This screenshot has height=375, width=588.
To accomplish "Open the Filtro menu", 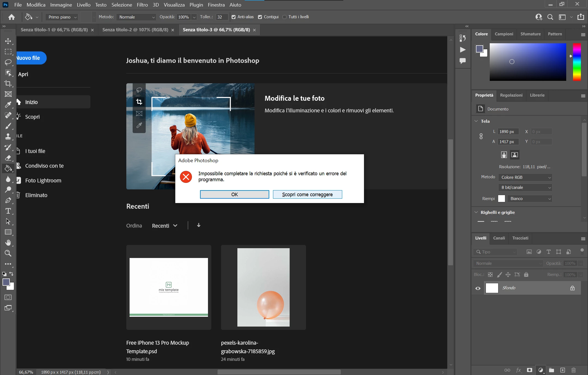I will pyautogui.click(x=142, y=5).
